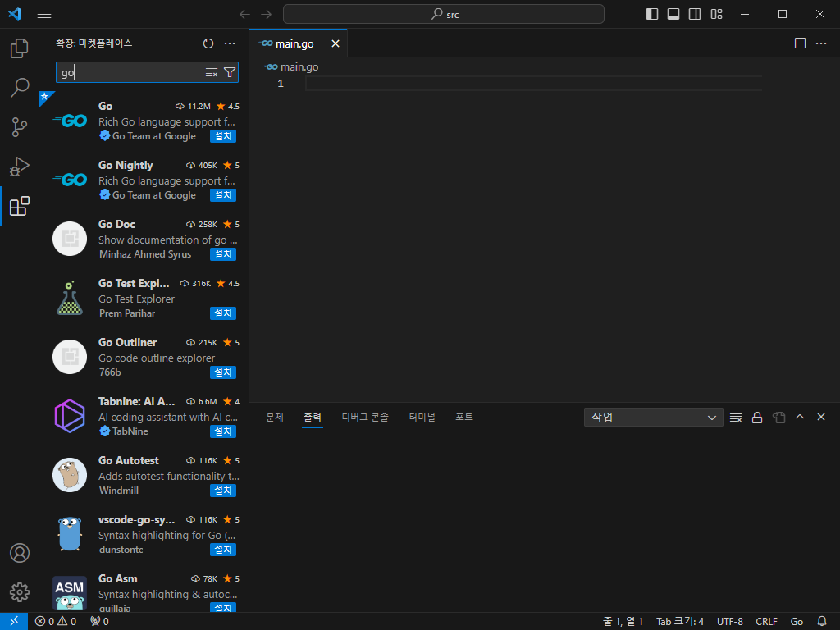Toggle output auto-scroll lock
The height and width of the screenshot is (630, 840).
[x=757, y=418]
